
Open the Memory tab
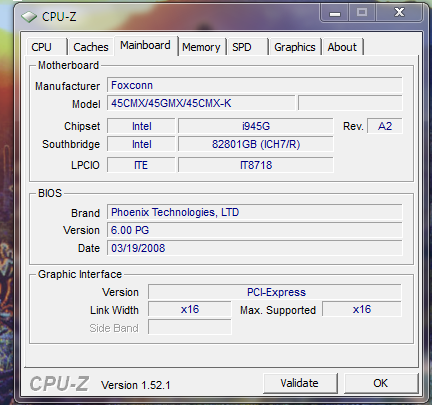coord(201,47)
